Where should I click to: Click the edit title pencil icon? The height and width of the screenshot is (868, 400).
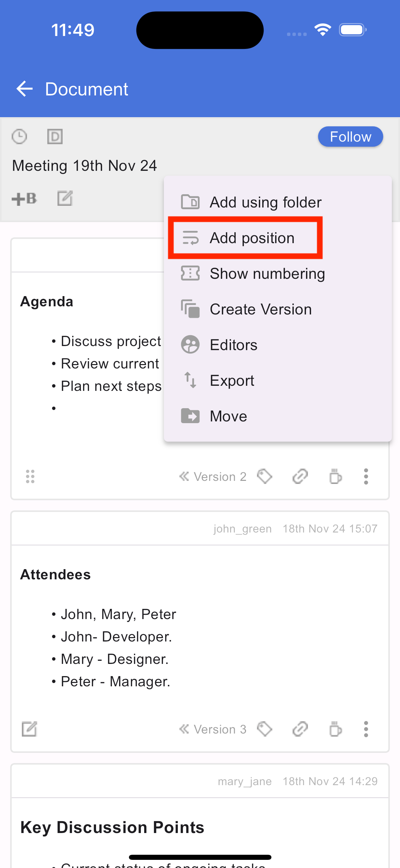click(65, 198)
